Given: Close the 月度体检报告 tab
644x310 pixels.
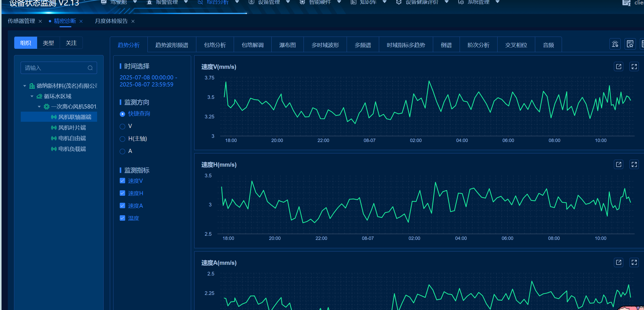Looking at the screenshot, I should tap(133, 21).
